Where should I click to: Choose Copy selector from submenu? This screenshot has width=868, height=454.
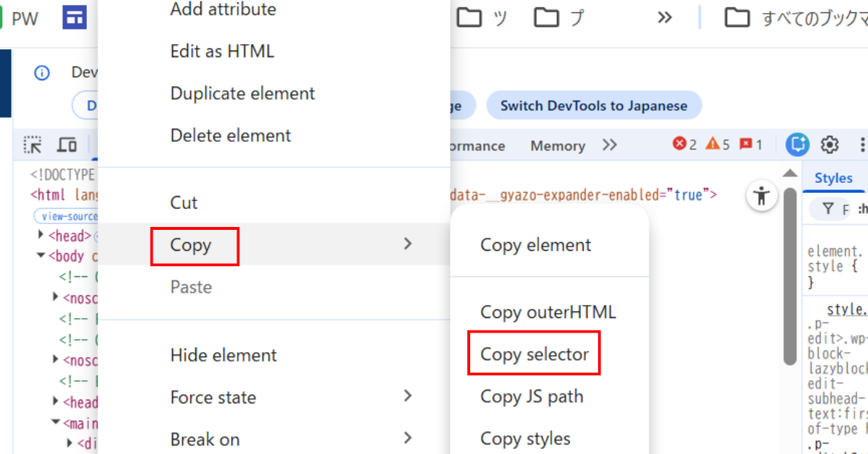click(534, 354)
